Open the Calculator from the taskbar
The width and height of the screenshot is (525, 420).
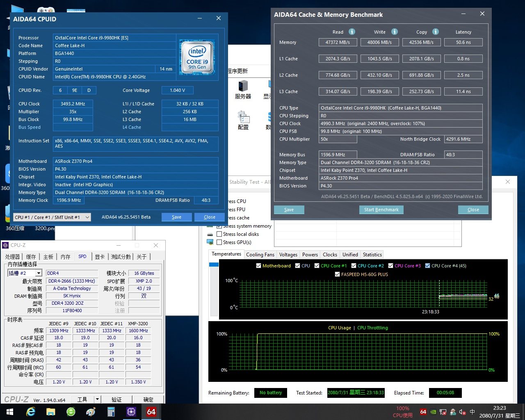[x=111, y=412]
